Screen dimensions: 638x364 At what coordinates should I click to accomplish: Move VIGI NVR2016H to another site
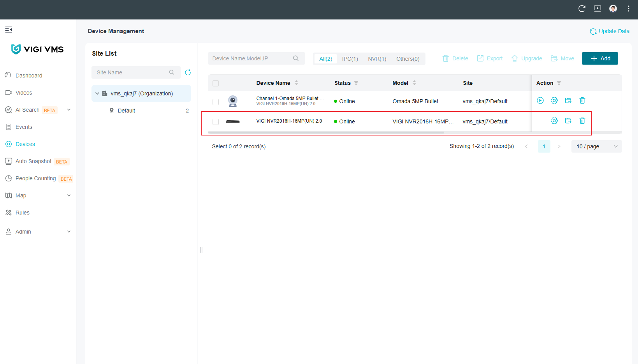click(x=568, y=121)
